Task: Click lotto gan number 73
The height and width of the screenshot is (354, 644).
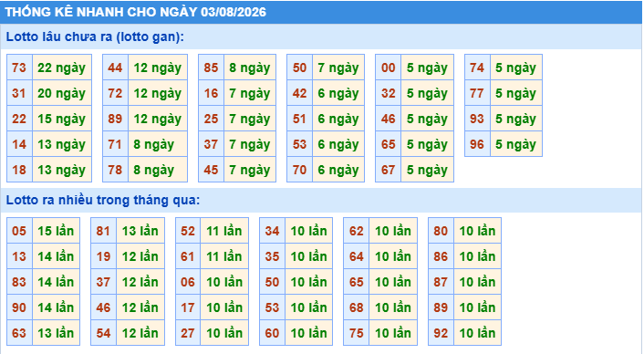Action: click(x=19, y=68)
